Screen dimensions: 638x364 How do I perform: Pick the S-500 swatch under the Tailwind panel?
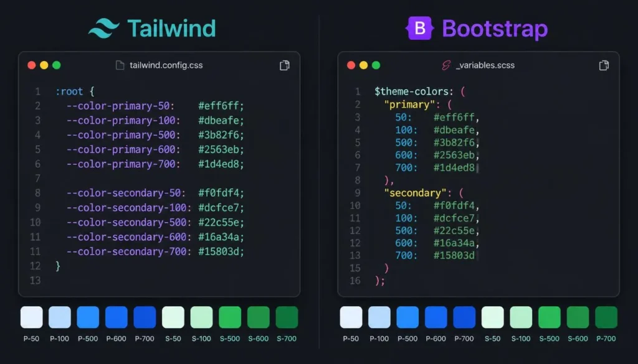click(231, 317)
